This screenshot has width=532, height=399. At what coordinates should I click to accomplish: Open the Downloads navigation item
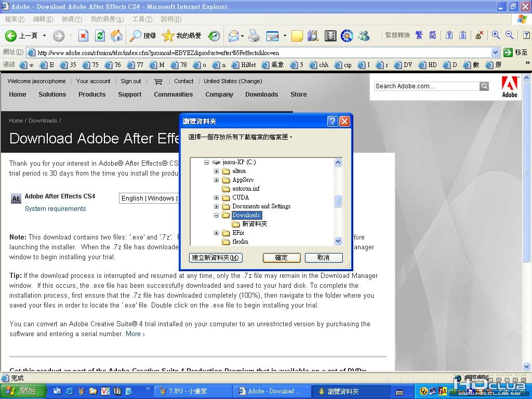click(x=262, y=95)
